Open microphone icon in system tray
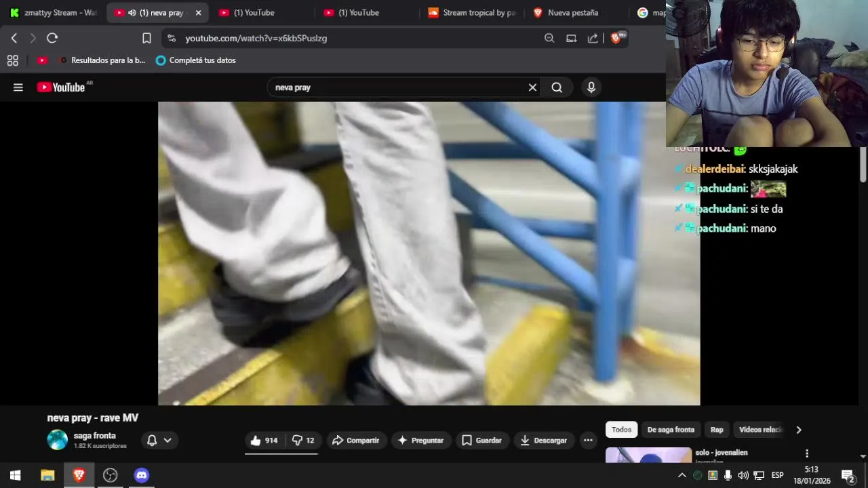 tap(728, 475)
